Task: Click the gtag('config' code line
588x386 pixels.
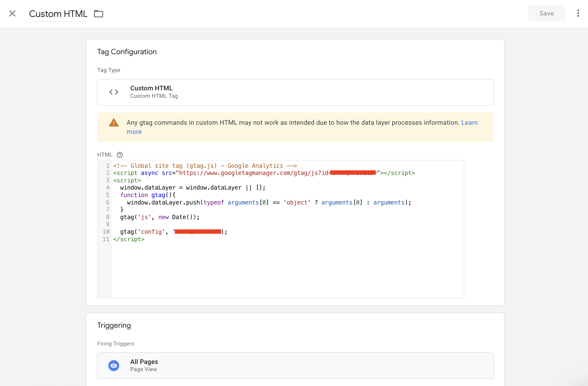Action: point(174,232)
